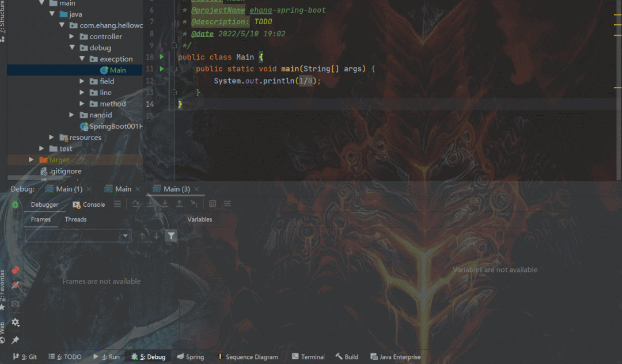
Task: Expand the controller package
Action: tap(72, 36)
